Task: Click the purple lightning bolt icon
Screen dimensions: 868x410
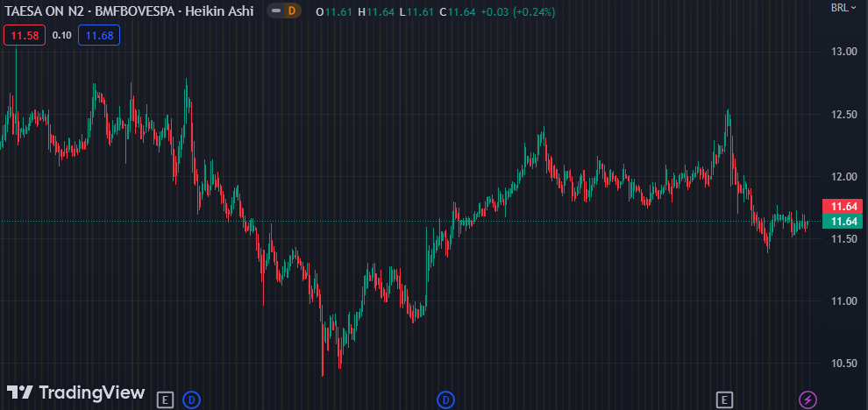Action: point(808,399)
